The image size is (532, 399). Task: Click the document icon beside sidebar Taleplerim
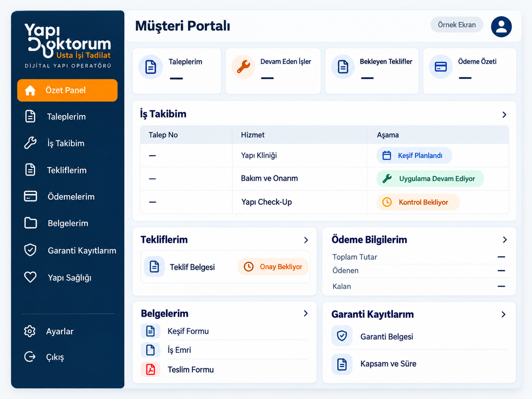(30, 117)
